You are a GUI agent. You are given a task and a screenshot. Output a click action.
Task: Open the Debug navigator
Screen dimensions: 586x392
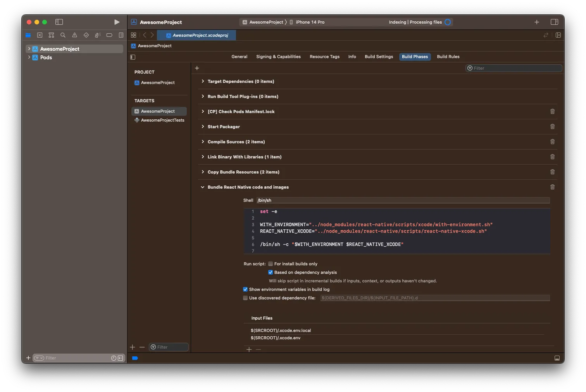click(x=98, y=35)
